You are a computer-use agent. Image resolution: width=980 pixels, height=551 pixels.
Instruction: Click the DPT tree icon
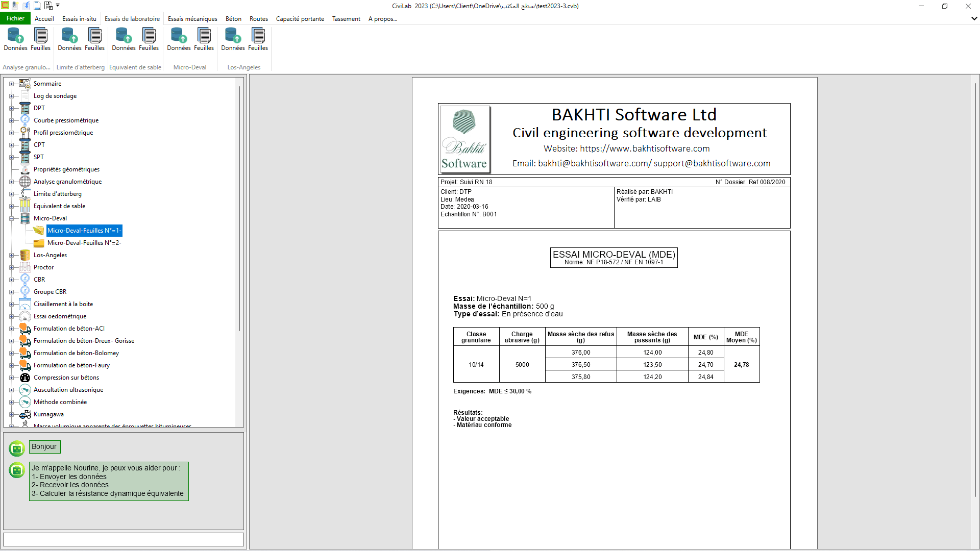click(x=25, y=108)
